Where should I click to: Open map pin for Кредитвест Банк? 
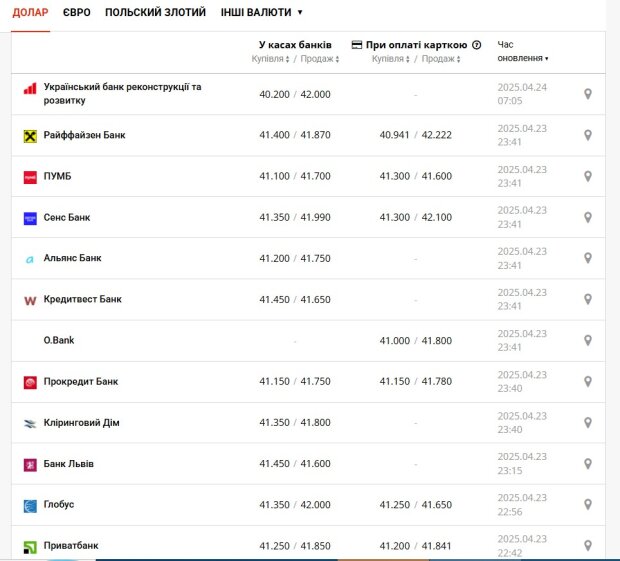click(588, 299)
